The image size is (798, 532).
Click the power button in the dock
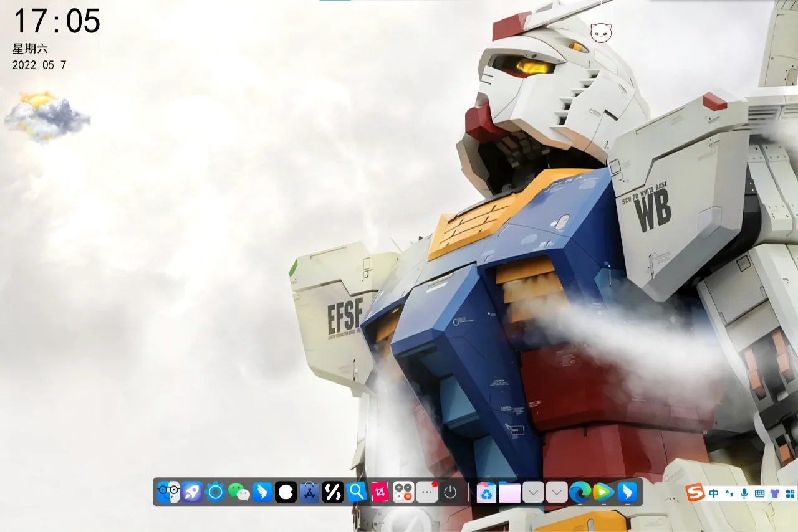coord(449,492)
